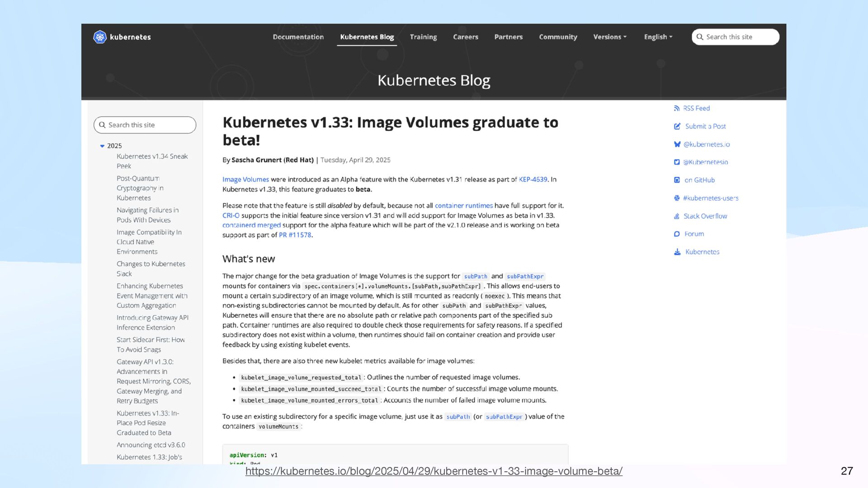Click the 'Kubernetes v1.33: Image Volumes' article title
The width and height of the screenshot is (868, 488).
click(x=390, y=131)
